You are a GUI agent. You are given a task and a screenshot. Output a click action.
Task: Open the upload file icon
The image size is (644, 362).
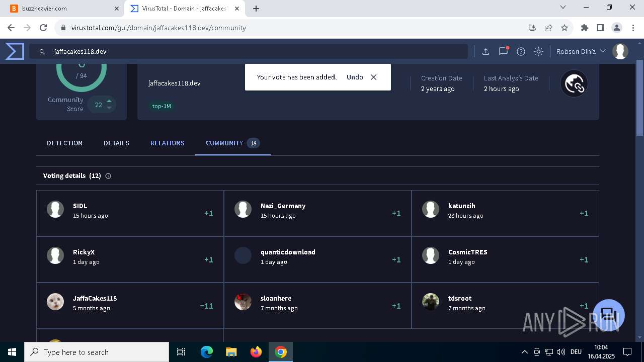pyautogui.click(x=486, y=51)
